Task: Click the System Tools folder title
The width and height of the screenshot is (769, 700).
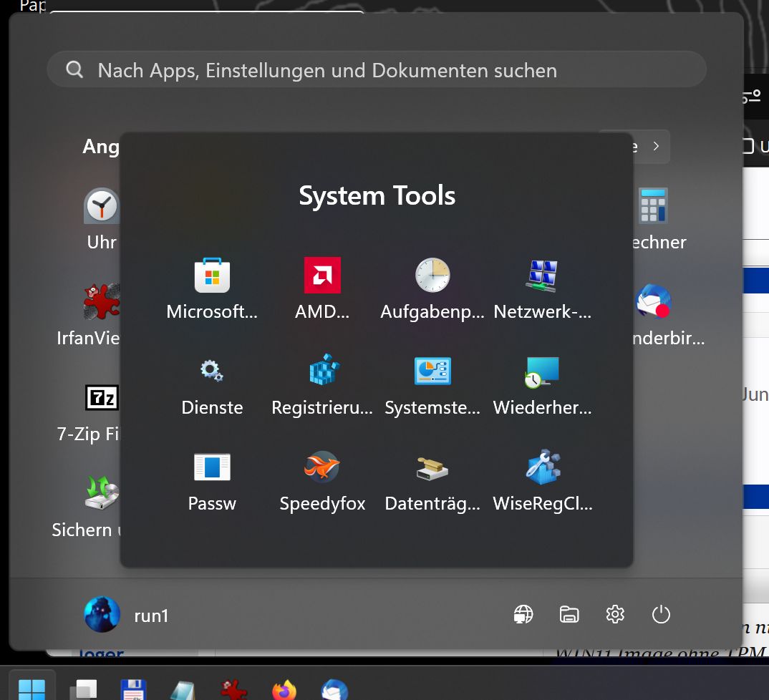Action: (x=377, y=195)
